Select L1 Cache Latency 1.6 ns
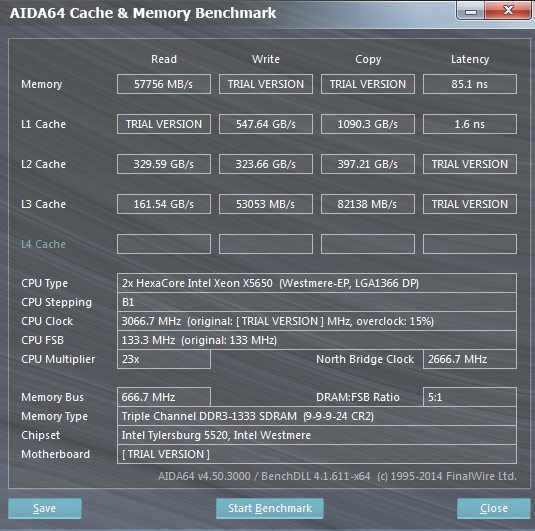Viewport: 535px width, 531px height. pos(470,124)
